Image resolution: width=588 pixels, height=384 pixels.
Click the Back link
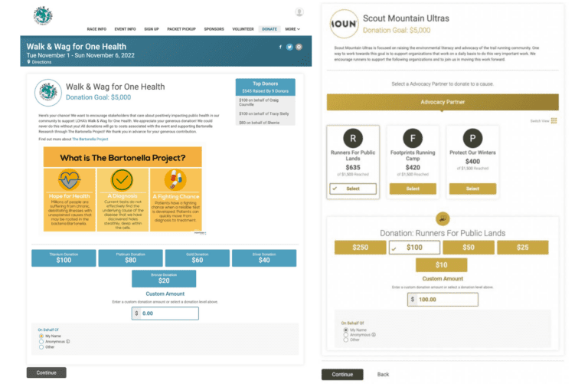point(383,374)
